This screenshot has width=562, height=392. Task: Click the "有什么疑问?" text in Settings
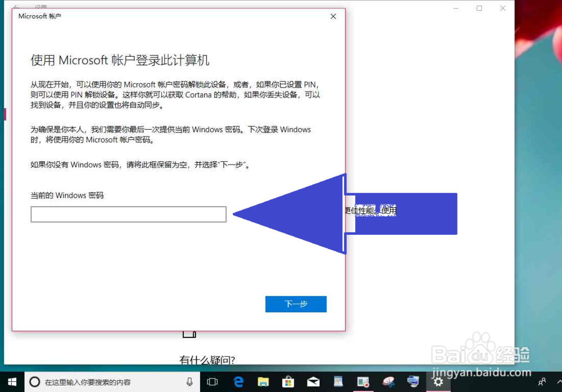[207, 360]
